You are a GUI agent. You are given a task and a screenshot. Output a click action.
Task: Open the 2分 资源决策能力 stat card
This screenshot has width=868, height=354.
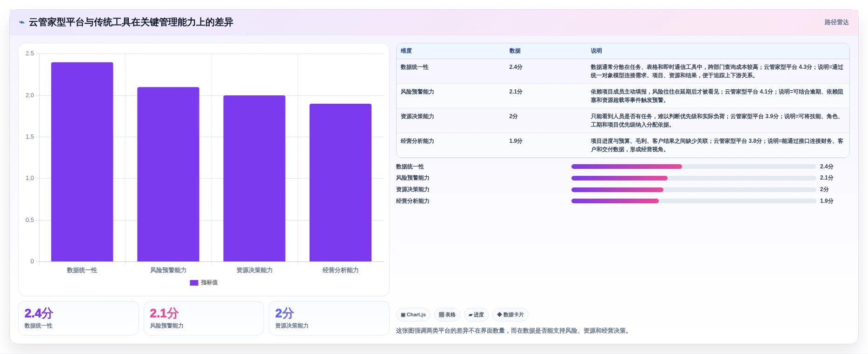329,318
